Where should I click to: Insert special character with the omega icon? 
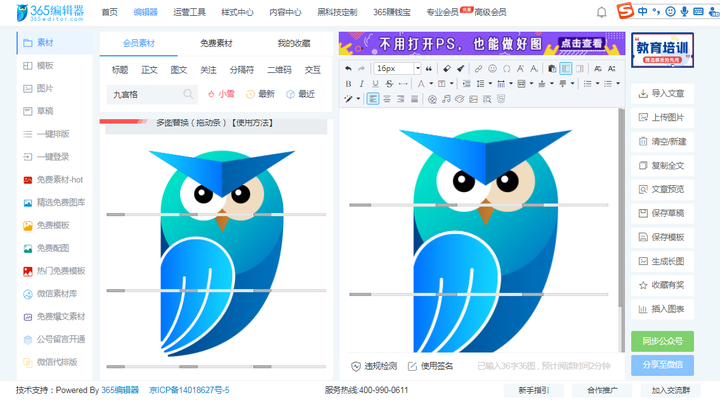click(x=506, y=69)
